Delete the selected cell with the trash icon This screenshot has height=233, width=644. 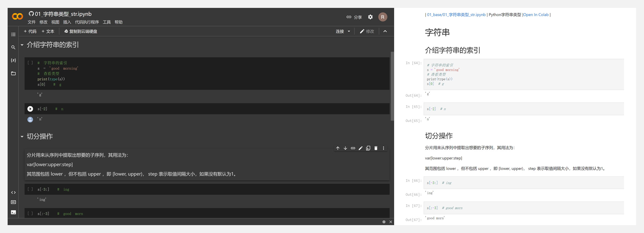click(x=376, y=148)
